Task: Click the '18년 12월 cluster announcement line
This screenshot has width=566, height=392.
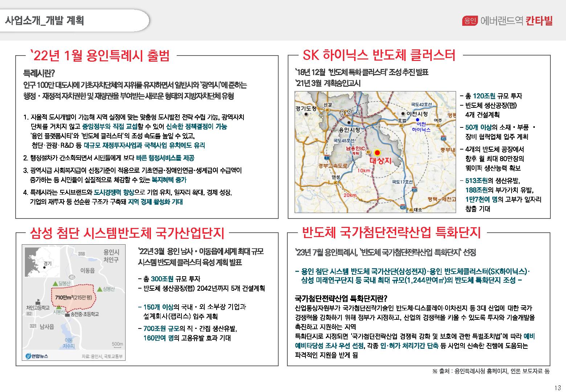Action: tap(362, 72)
